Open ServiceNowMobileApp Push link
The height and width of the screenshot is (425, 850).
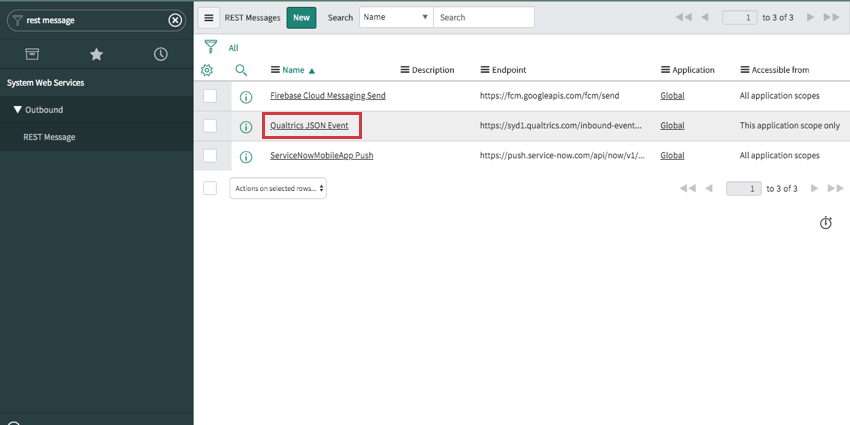pyautogui.click(x=321, y=156)
